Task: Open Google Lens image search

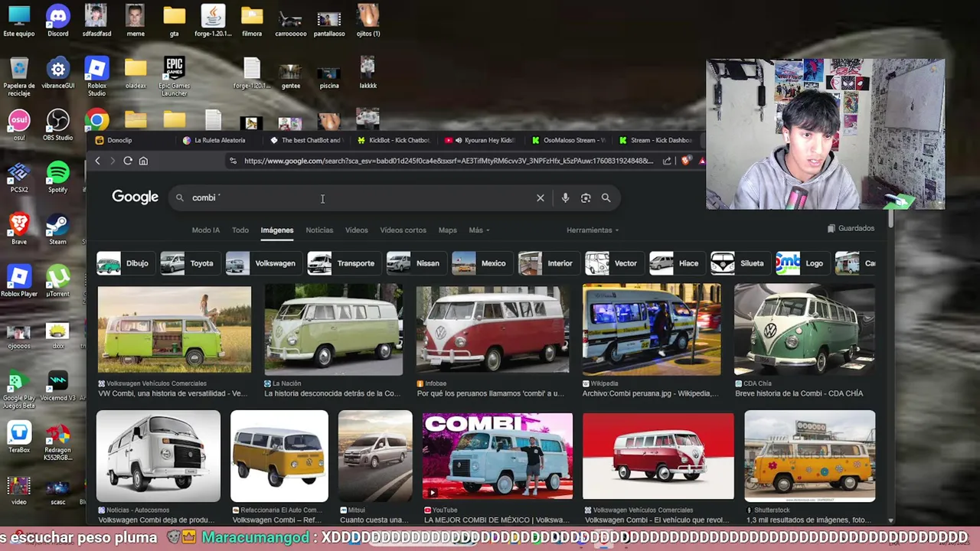Action: click(586, 197)
